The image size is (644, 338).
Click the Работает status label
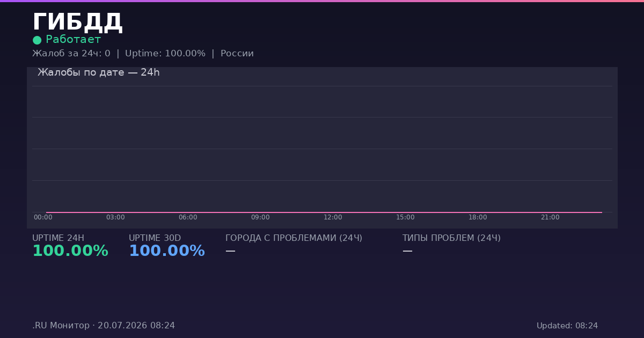[73, 40]
